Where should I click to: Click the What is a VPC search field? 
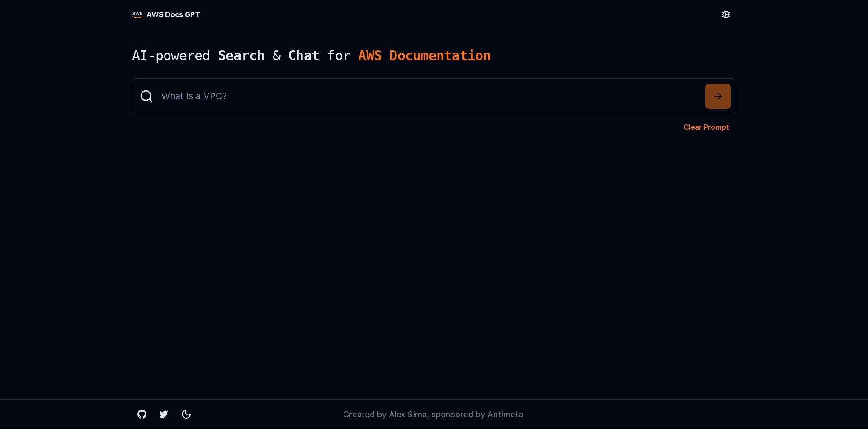(407, 96)
